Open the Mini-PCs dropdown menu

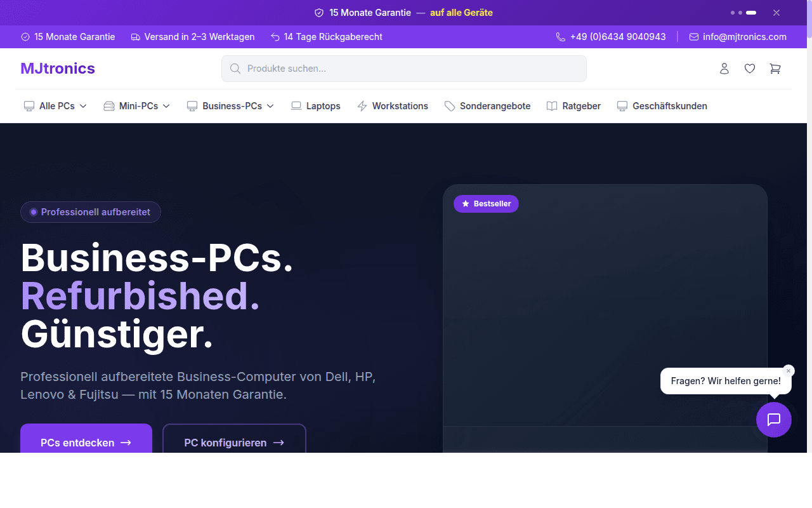(136, 105)
